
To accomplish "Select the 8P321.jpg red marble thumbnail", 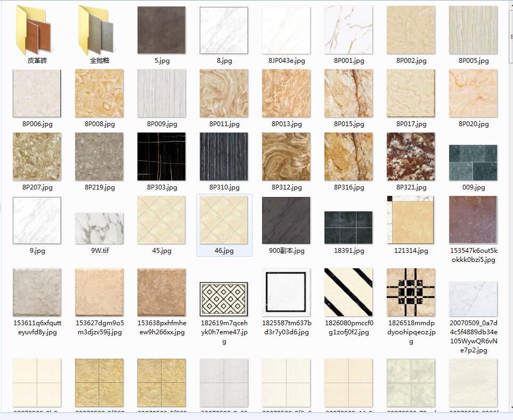I will [411, 157].
